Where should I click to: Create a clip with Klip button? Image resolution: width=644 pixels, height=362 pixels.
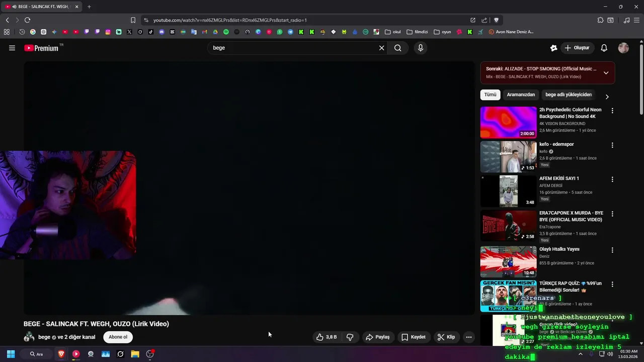point(446,337)
